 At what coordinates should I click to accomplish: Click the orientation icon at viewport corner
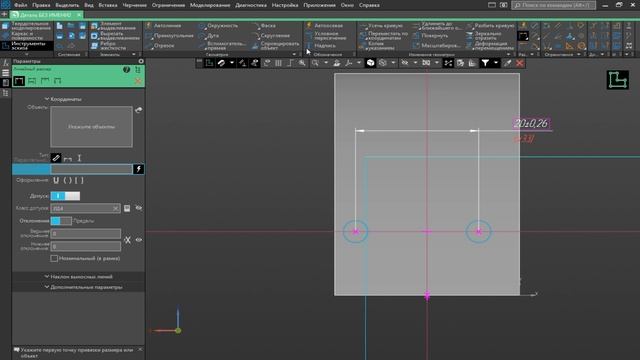(618, 80)
